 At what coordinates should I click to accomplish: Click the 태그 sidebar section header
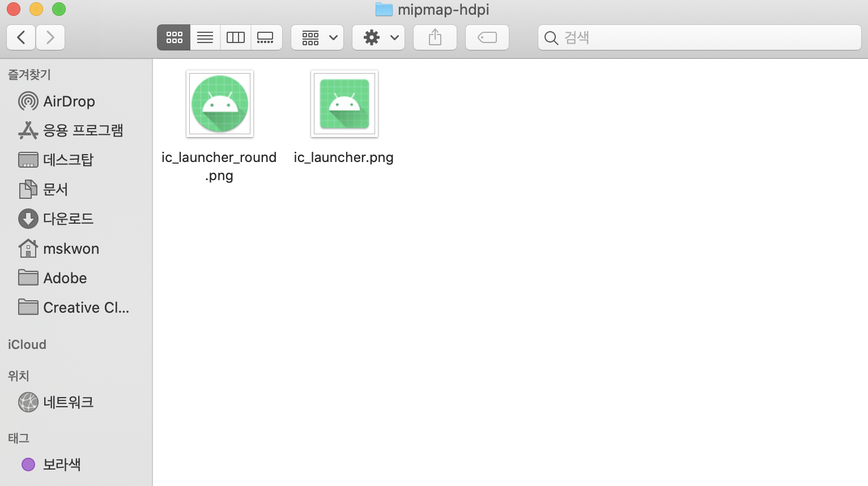click(19, 438)
